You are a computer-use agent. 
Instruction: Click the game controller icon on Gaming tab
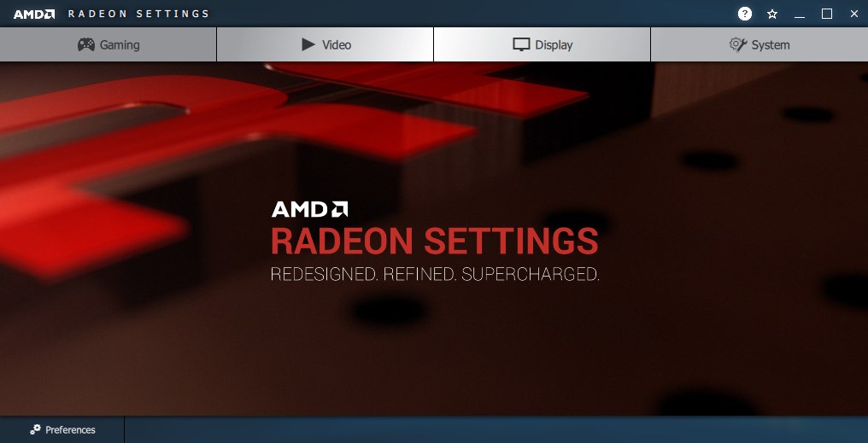pyautogui.click(x=85, y=44)
